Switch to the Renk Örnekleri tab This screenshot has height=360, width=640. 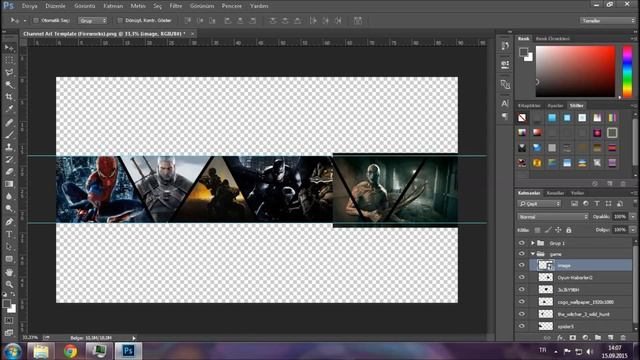(553, 39)
